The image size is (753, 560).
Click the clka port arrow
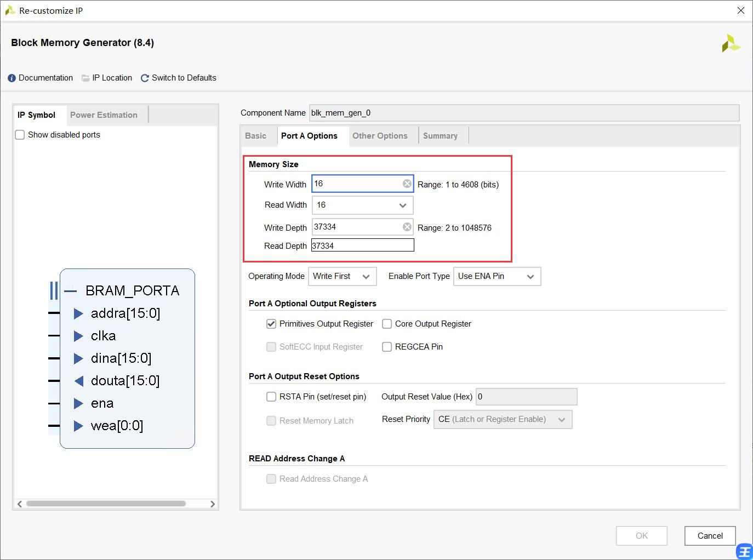tap(78, 336)
